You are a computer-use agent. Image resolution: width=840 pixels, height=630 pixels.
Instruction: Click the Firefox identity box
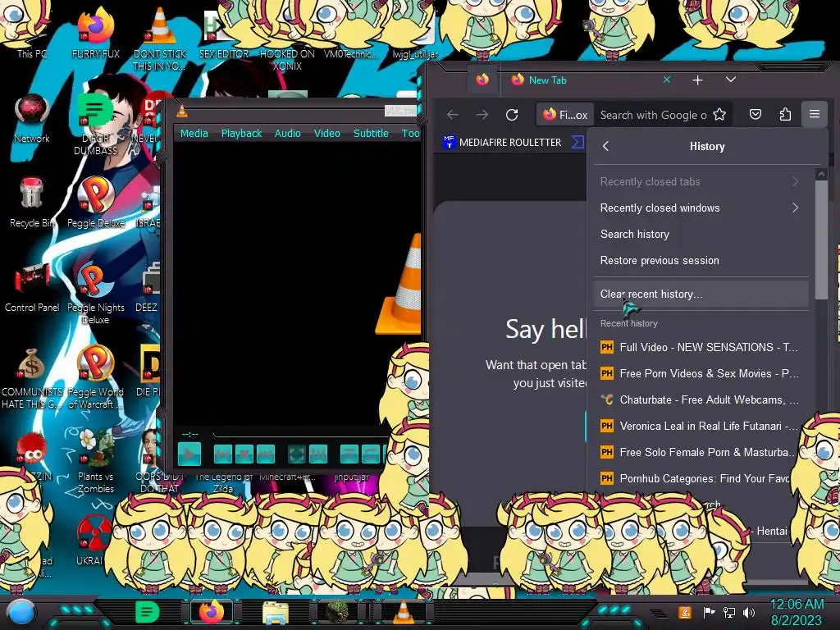pos(565,115)
